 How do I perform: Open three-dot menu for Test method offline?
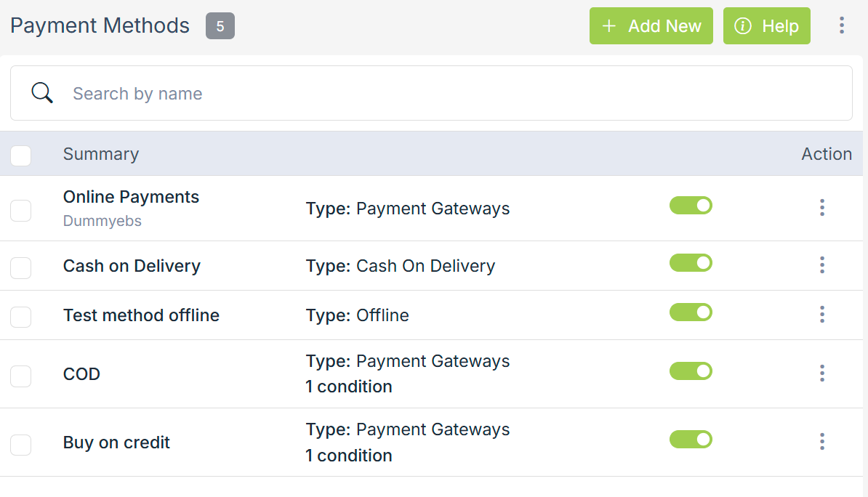pos(822,315)
